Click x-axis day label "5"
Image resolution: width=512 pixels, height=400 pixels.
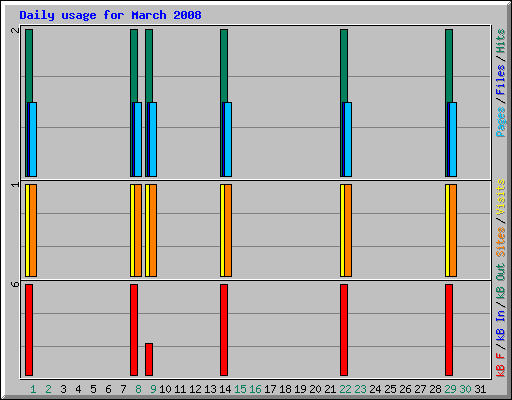[93, 389]
